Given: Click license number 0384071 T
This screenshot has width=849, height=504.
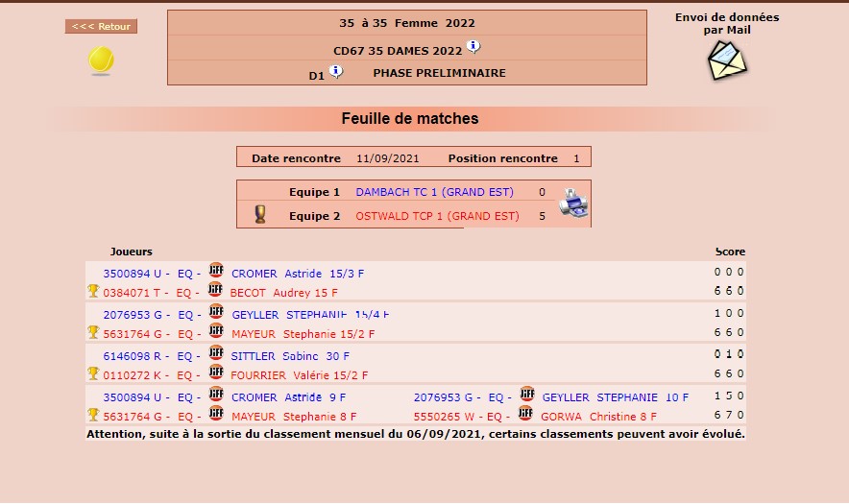Looking at the screenshot, I should 135,293.
